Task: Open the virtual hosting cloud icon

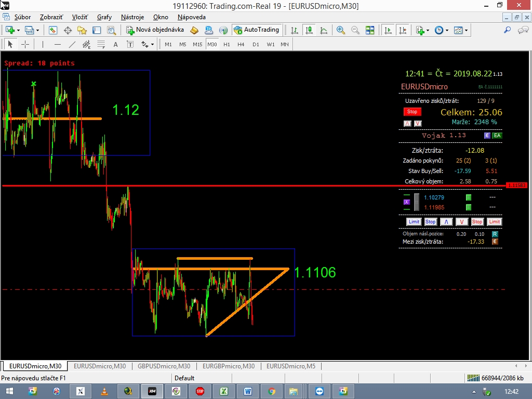Action: tap(209, 30)
